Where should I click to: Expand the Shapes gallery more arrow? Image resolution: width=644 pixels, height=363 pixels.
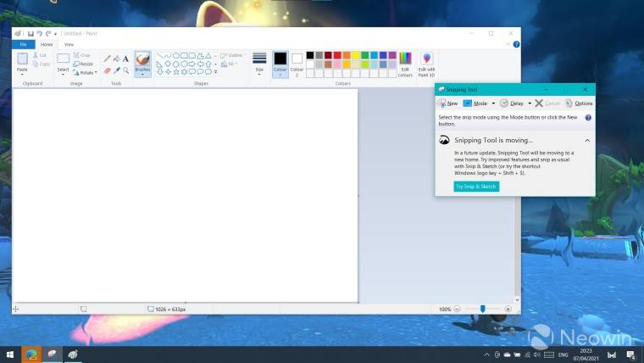215,72
